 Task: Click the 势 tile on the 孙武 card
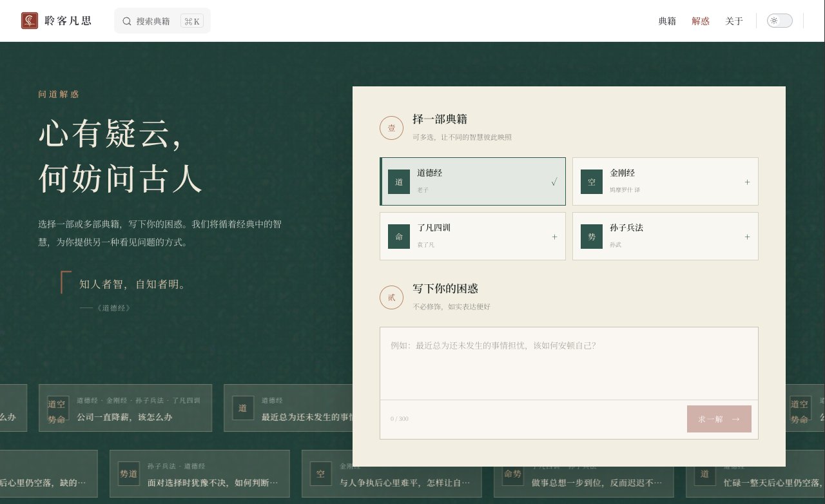coord(592,237)
